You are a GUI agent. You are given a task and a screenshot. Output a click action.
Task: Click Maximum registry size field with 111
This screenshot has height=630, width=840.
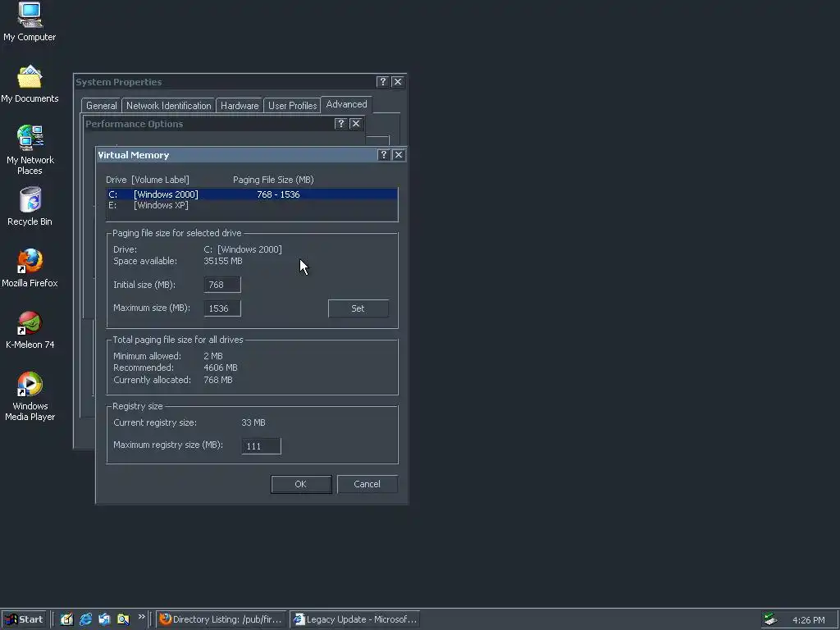point(262,445)
